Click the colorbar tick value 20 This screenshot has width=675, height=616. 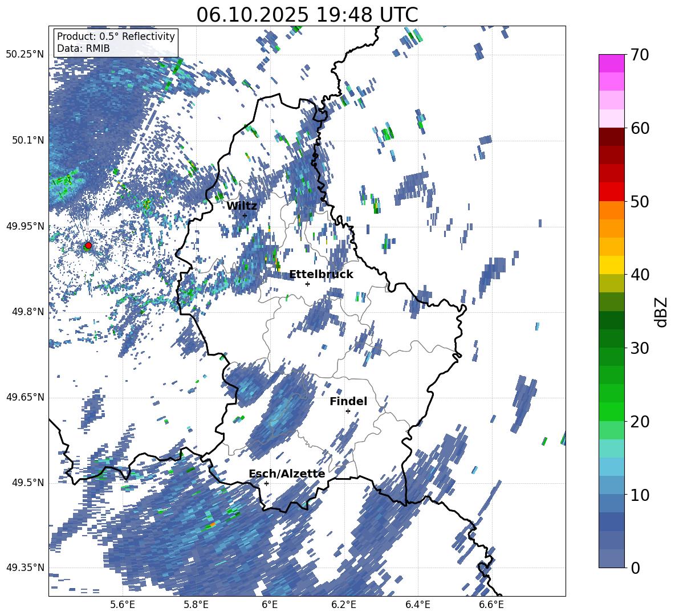pyautogui.click(x=640, y=421)
